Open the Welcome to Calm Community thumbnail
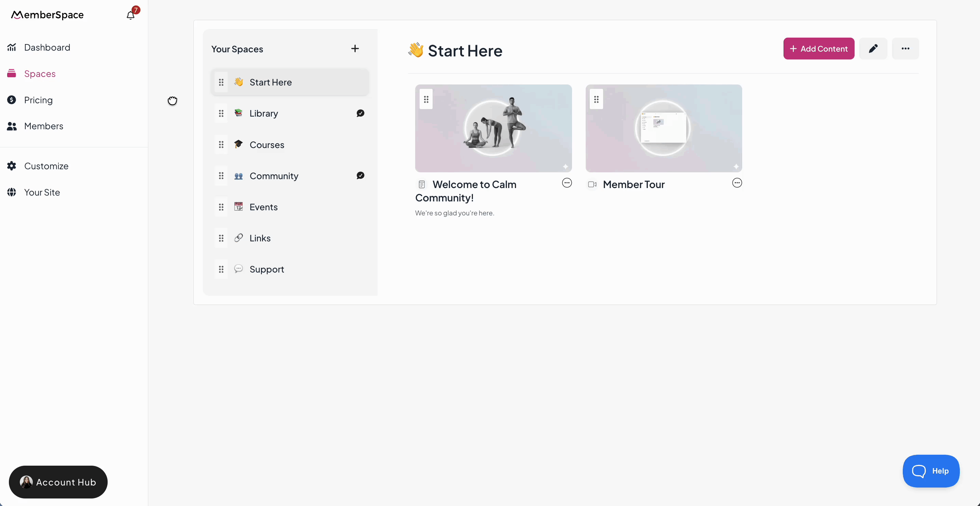The image size is (980, 506). coord(493,128)
